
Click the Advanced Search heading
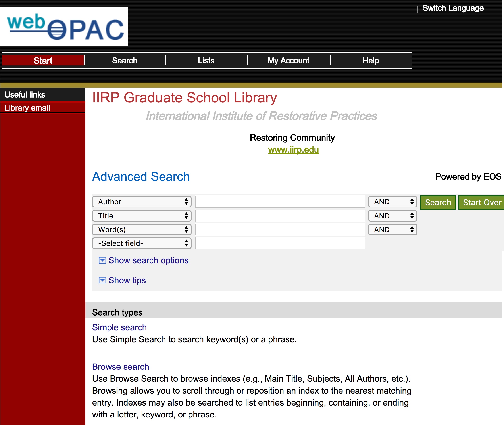point(141,177)
